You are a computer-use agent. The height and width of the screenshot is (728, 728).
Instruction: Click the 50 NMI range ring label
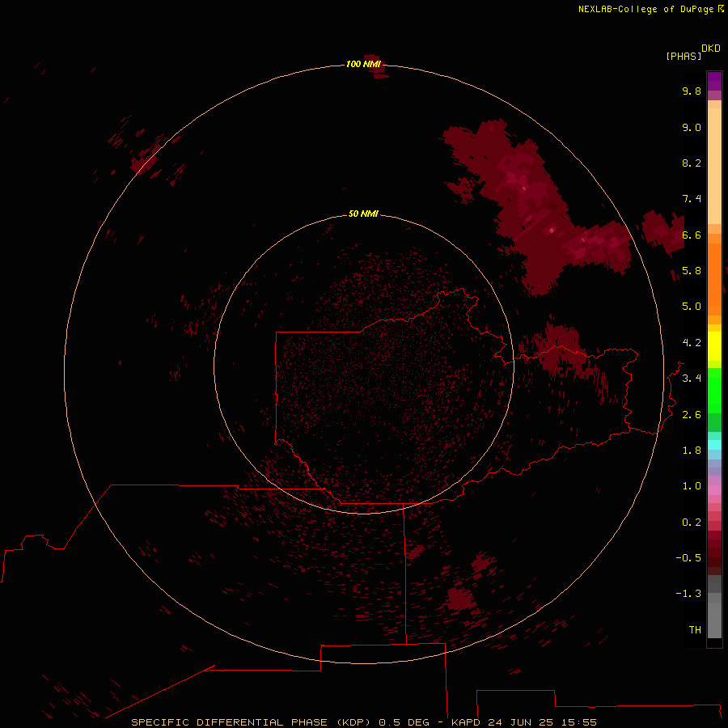(363, 214)
